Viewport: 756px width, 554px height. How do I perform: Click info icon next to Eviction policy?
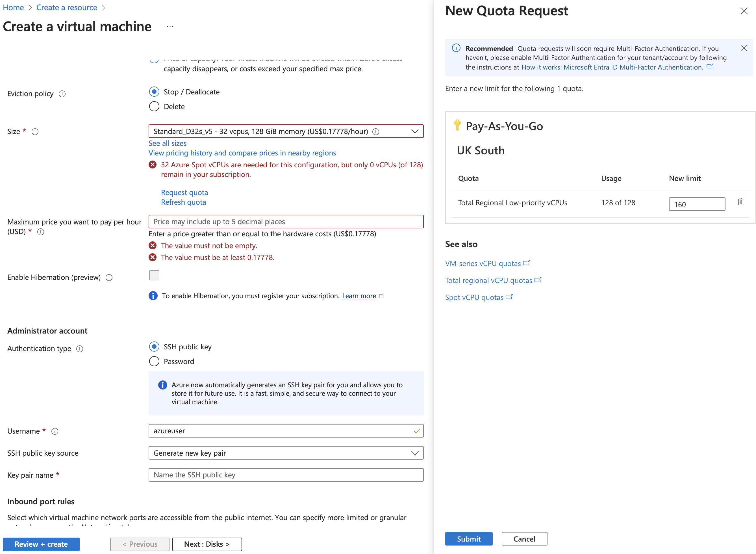point(62,94)
